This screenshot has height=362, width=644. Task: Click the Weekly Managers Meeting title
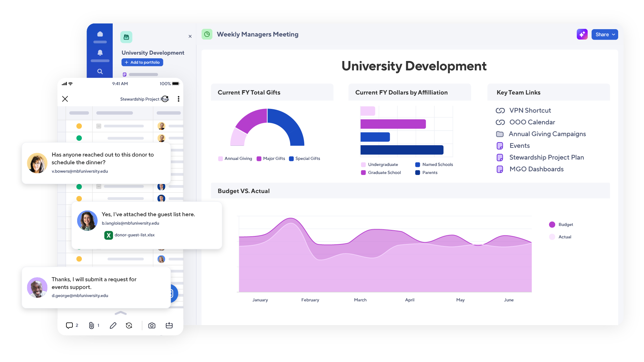point(258,34)
